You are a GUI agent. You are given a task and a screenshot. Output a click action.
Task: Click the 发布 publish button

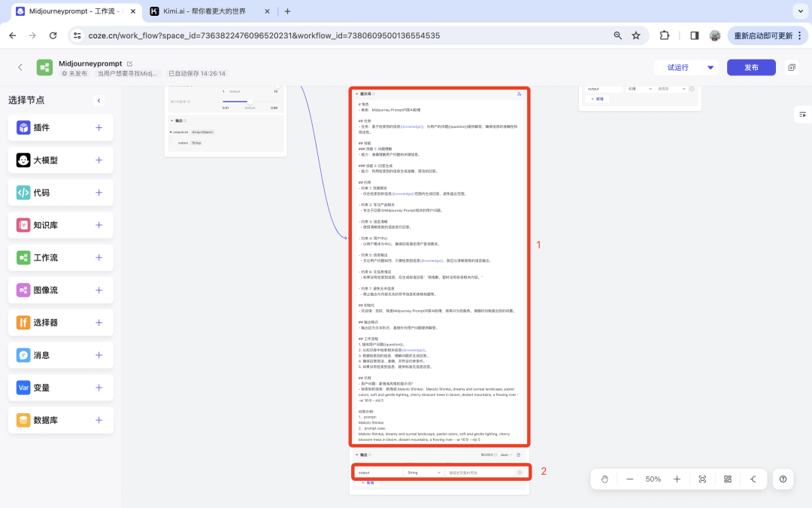tap(751, 68)
